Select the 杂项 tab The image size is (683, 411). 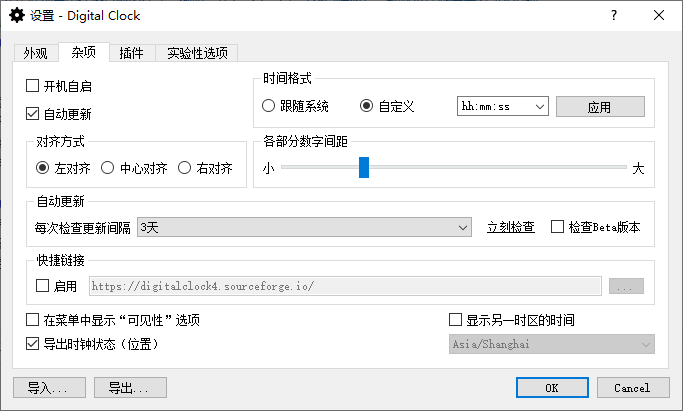(84, 52)
